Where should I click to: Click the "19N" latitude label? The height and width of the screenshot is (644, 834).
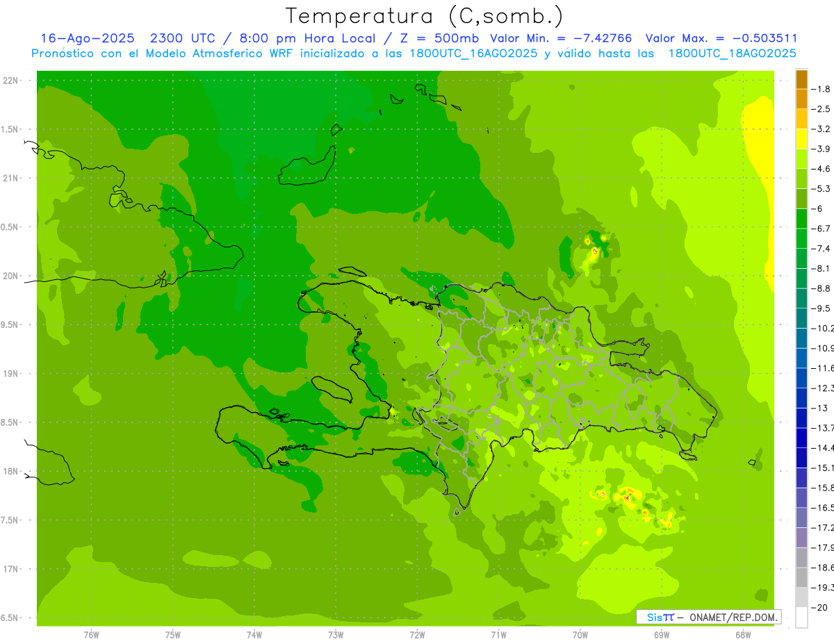[12, 374]
